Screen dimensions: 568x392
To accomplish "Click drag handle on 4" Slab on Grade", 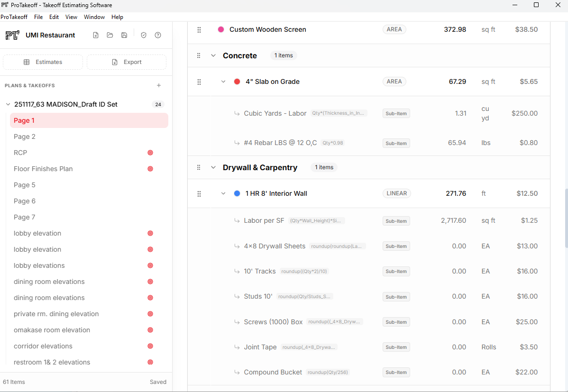I will tap(199, 82).
